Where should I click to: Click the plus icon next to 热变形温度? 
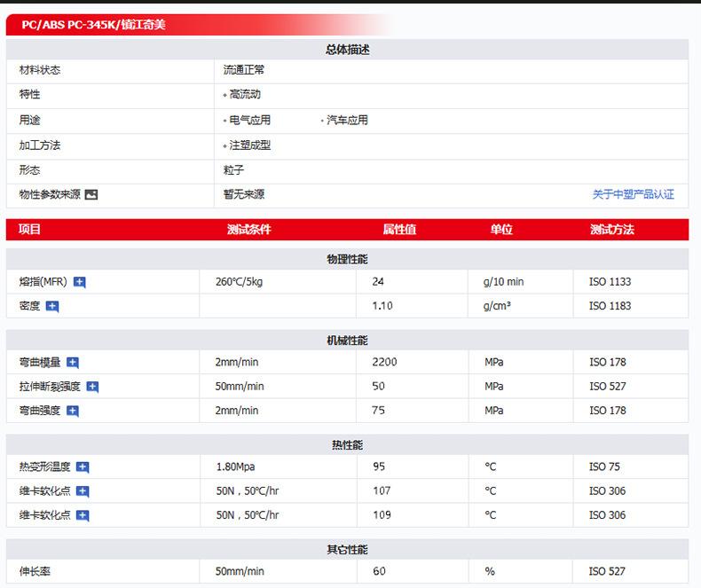pos(83,466)
